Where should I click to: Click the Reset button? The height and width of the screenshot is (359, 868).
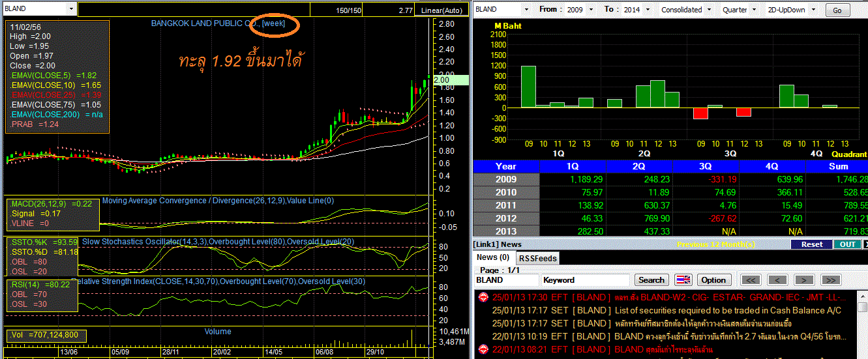tap(811, 244)
